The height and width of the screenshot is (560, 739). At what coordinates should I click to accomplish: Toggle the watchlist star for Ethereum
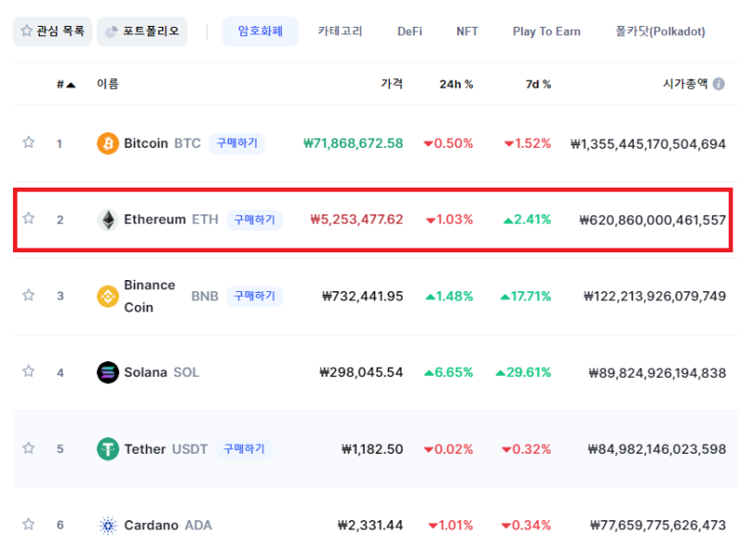coord(29,218)
